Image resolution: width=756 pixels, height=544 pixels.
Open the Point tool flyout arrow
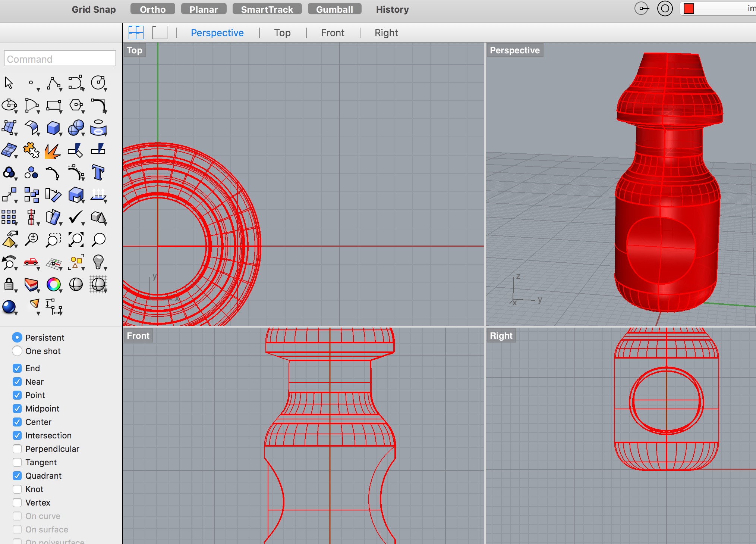click(38, 90)
